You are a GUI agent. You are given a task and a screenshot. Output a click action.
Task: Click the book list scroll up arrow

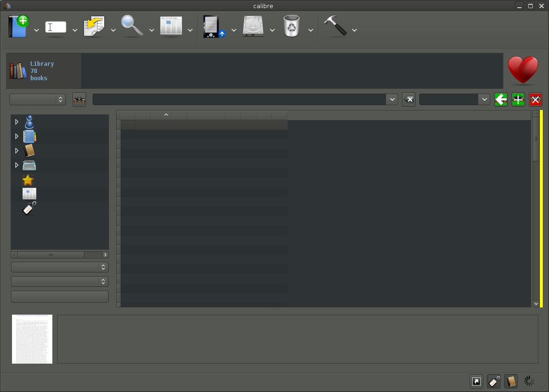(x=536, y=114)
